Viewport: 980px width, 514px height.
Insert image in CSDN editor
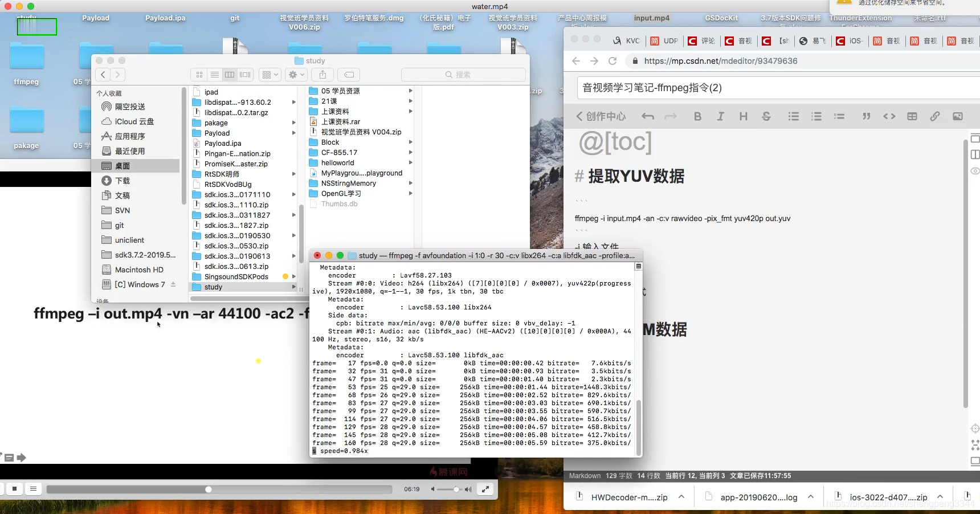pyautogui.click(x=958, y=116)
